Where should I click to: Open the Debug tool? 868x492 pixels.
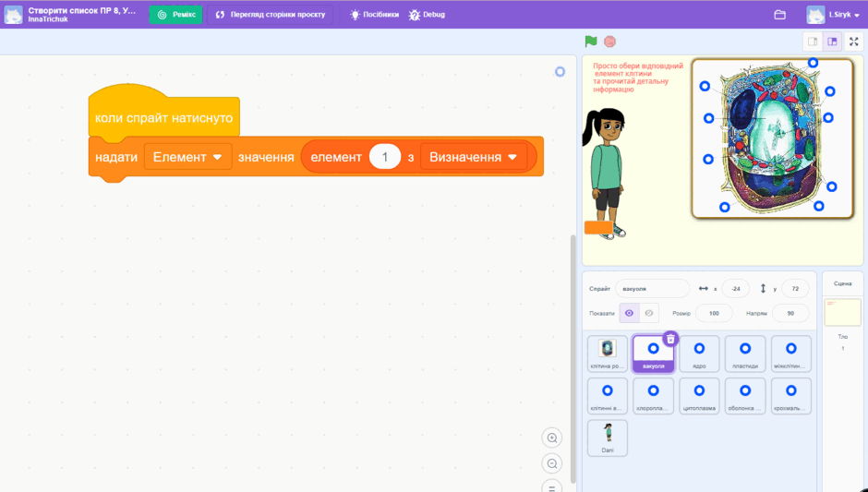coord(427,15)
